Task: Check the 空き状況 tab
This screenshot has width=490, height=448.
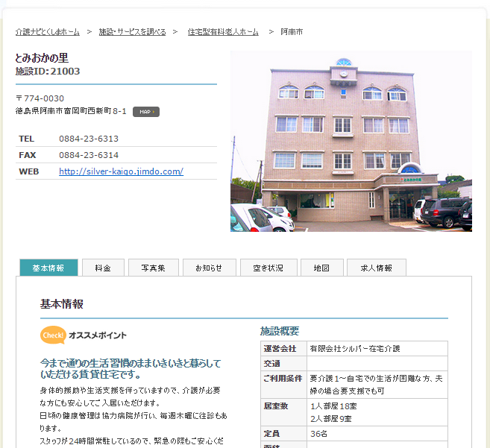Action: click(268, 268)
